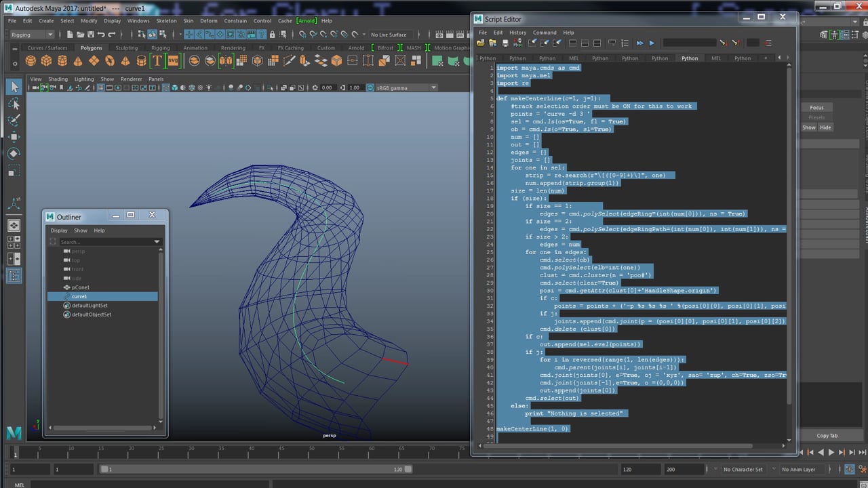Select the polygon cube shelf icon
The image size is (868, 488).
(x=46, y=61)
